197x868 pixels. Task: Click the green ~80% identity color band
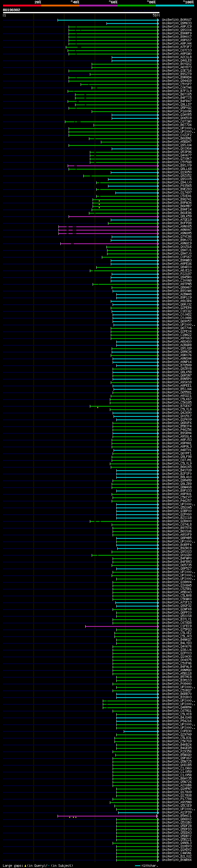(x=137, y=6)
